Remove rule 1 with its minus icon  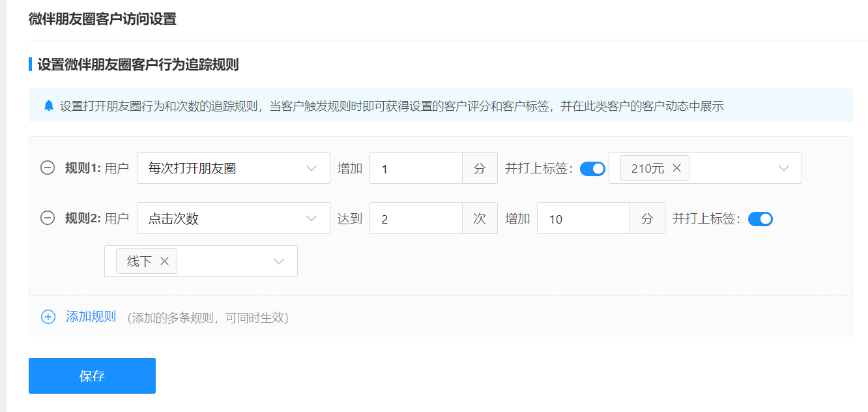click(48, 168)
